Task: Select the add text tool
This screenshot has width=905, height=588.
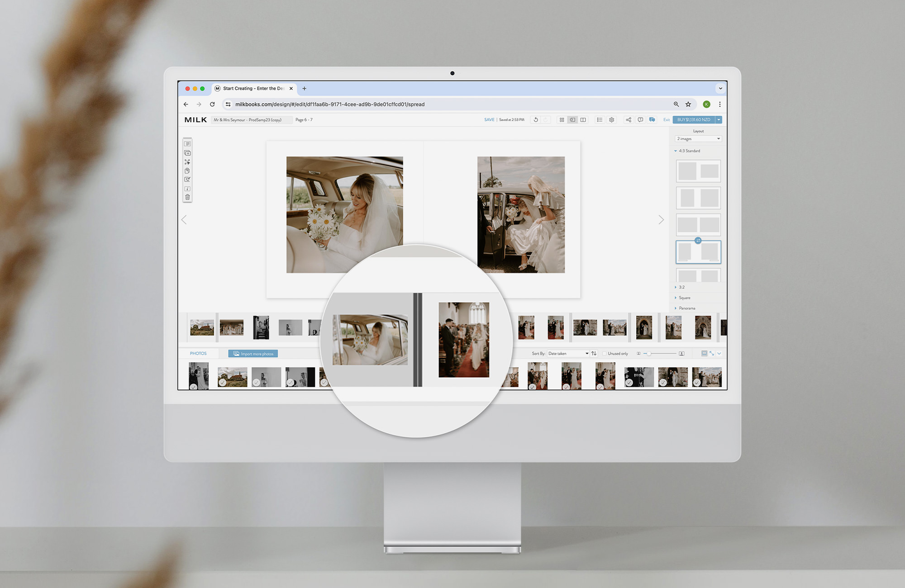Action: (187, 143)
